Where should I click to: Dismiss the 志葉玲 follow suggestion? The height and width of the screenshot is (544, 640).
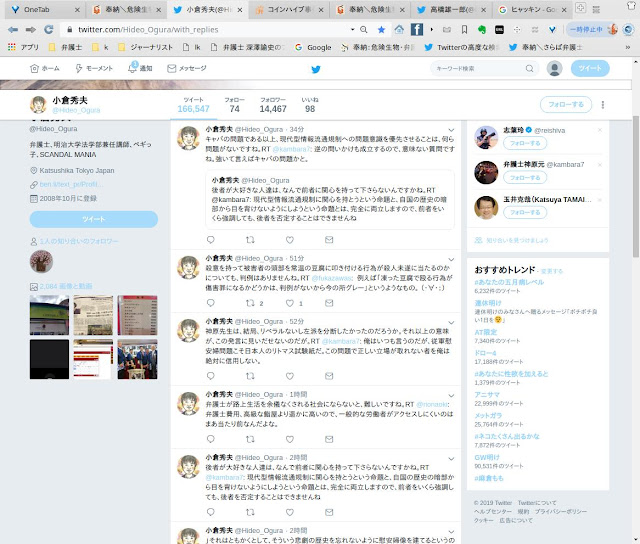pyautogui.click(x=600, y=130)
